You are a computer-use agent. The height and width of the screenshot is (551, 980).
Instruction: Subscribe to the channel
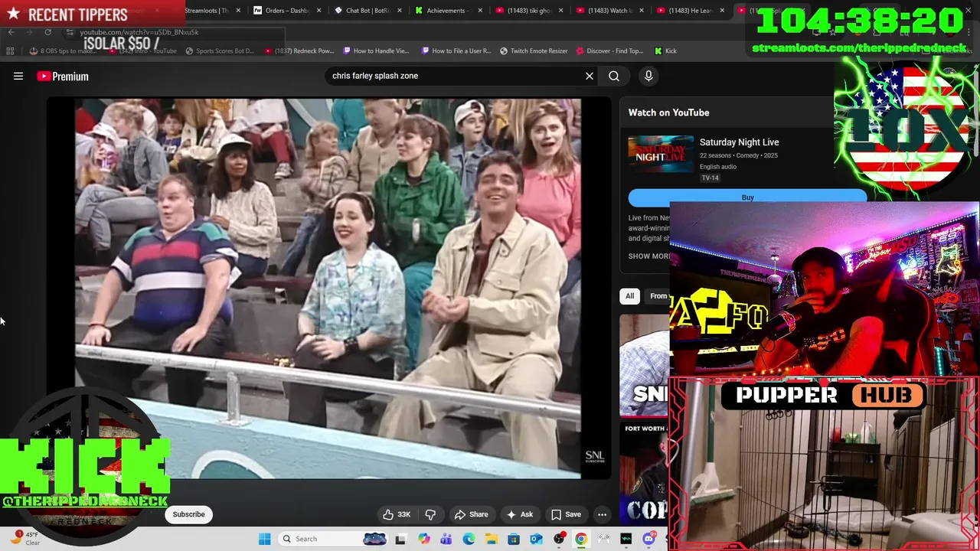point(188,514)
